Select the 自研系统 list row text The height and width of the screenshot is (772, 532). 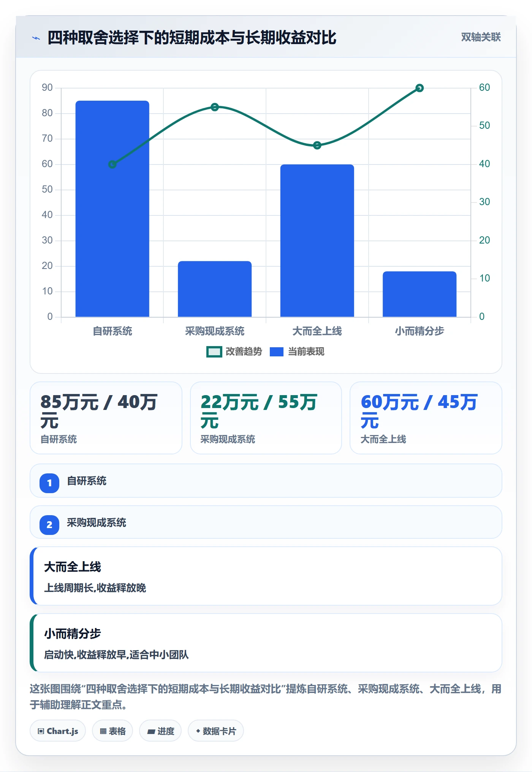[87, 481]
